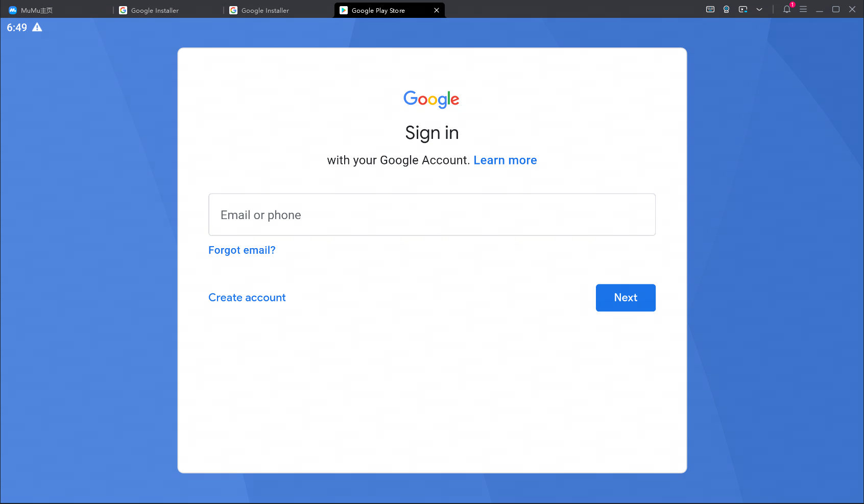Open the keyboard mapping icon in title bar
This screenshot has width=864, height=504.
(x=710, y=9)
